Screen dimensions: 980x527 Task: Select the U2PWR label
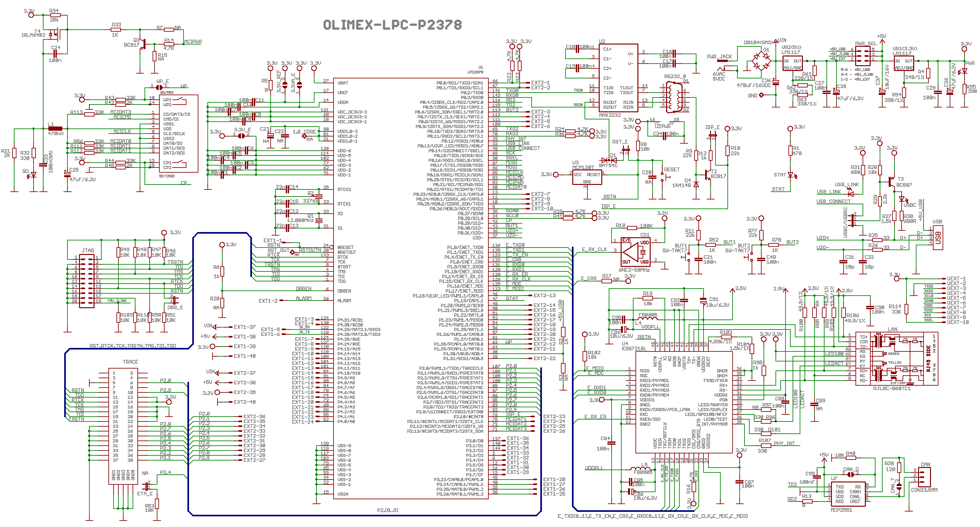point(663,126)
